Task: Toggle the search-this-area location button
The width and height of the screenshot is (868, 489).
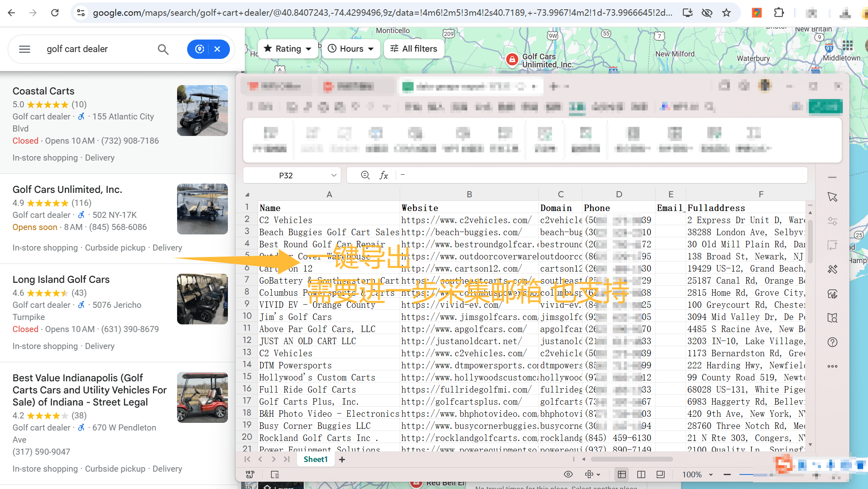Action: click(200, 49)
